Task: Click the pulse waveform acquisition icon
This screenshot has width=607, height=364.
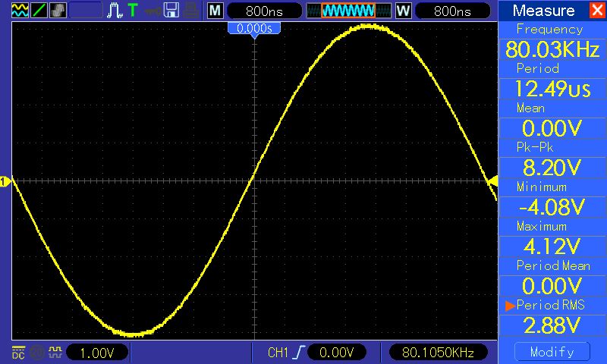Action: coord(115,11)
